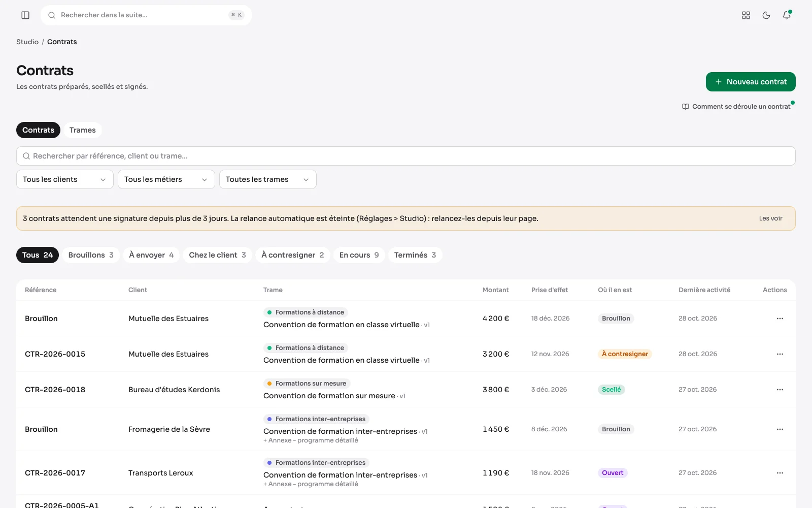Open the apps grid icon
812x508 pixels.
(746, 15)
